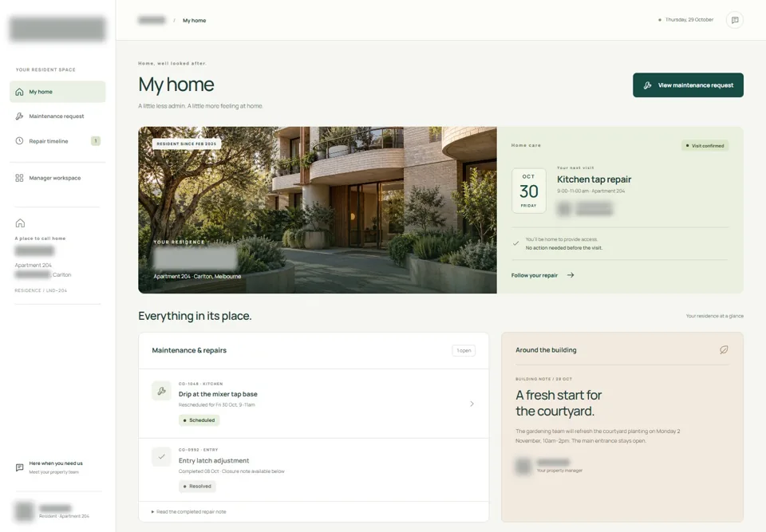Screen dimensions: 766x532
Task: Open the Drip at the mixer tap row chevron
Action: (472, 404)
